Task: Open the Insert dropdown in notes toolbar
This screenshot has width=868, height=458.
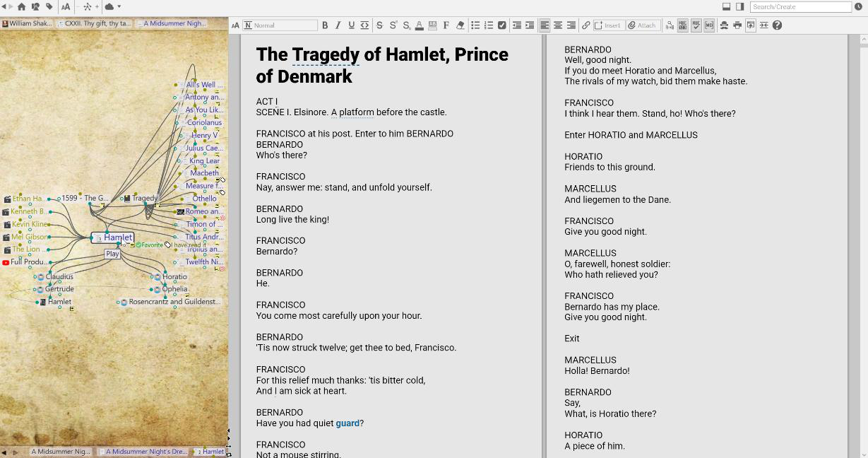Action: click(x=607, y=25)
